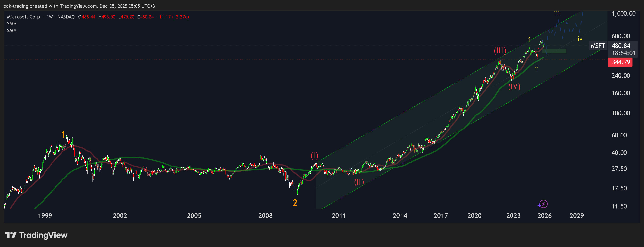Click the orange wave label 2
Viewport: 644px width, 247px height.
tap(295, 203)
